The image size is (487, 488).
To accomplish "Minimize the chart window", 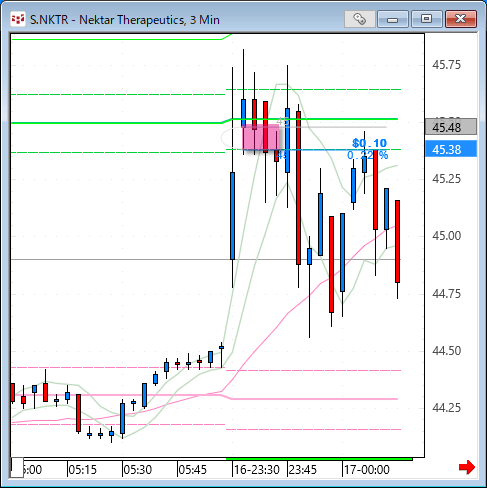I will [x=393, y=19].
